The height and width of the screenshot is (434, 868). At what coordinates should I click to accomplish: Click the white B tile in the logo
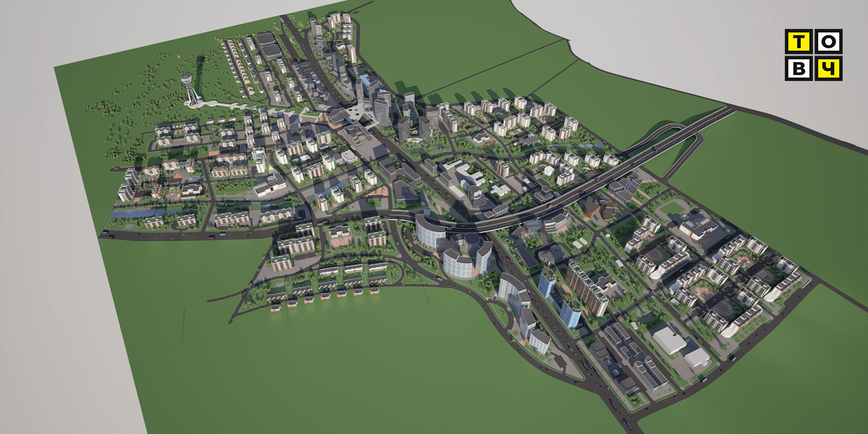point(799,68)
